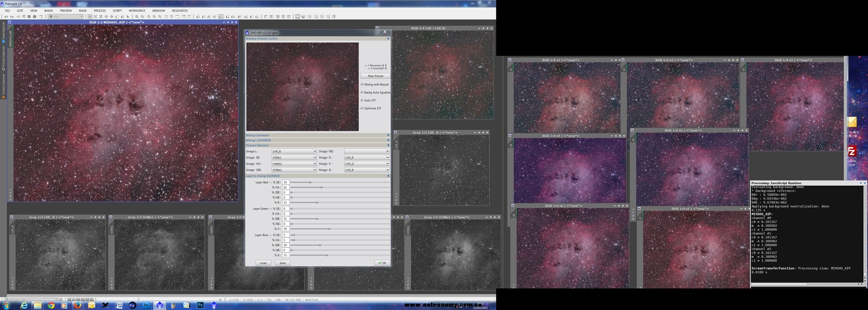Image resolution: width=868 pixels, height=310 pixels.
Task: Open Microsoft Word from the taskbar
Action: click(119, 305)
